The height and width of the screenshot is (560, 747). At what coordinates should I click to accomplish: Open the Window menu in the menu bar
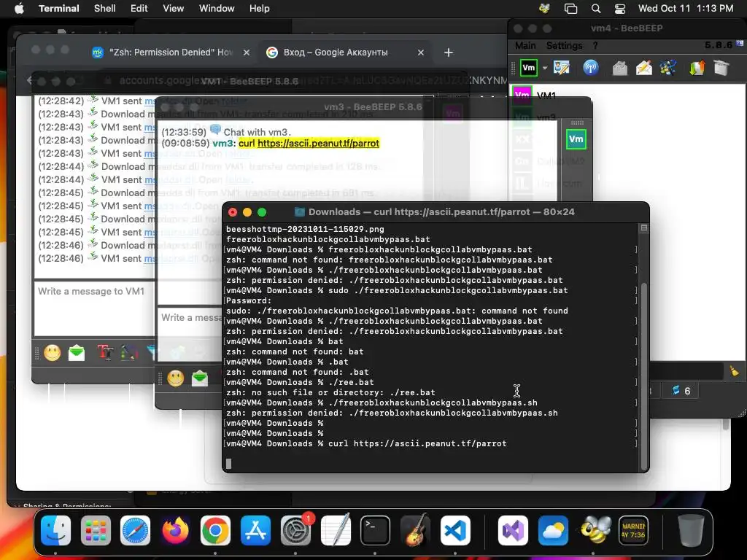click(x=217, y=9)
